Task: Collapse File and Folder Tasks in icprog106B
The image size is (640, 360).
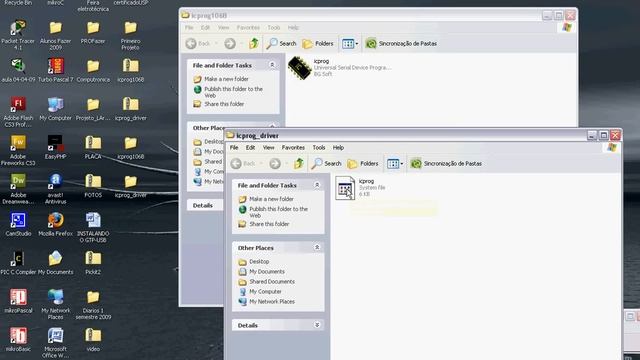Action: tap(272, 65)
